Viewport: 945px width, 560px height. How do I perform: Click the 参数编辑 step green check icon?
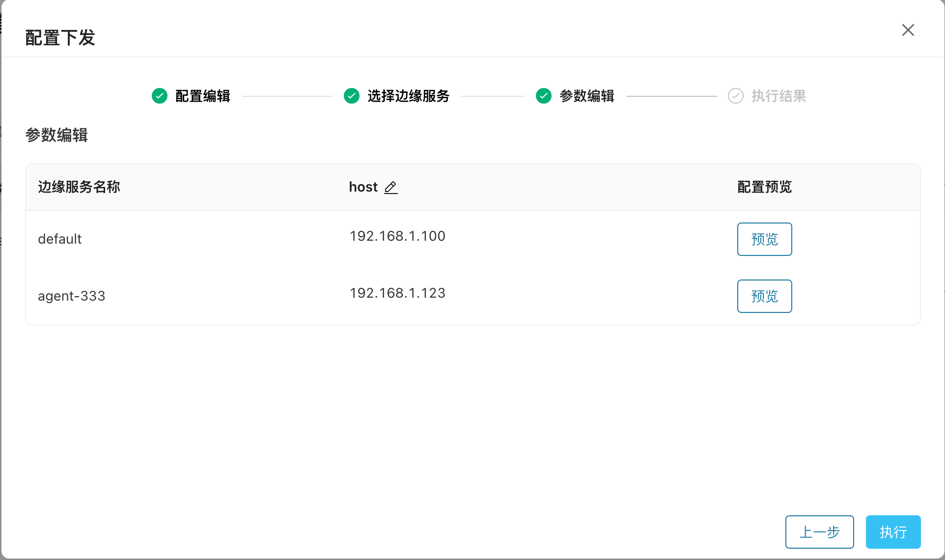pyautogui.click(x=544, y=96)
